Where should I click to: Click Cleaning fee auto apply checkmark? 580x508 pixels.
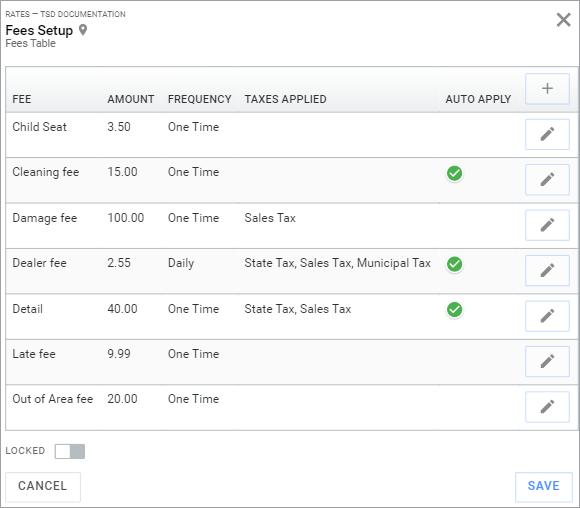[x=454, y=173]
